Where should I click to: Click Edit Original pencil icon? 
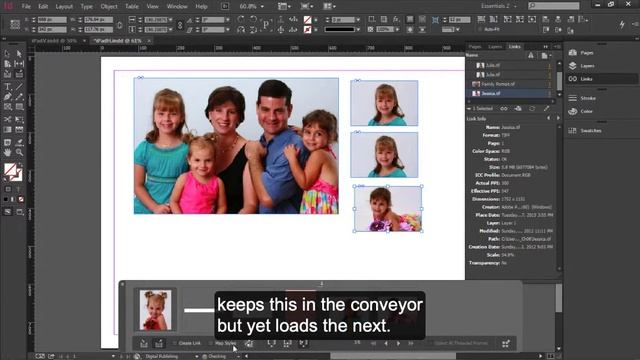pyautogui.click(x=546, y=109)
